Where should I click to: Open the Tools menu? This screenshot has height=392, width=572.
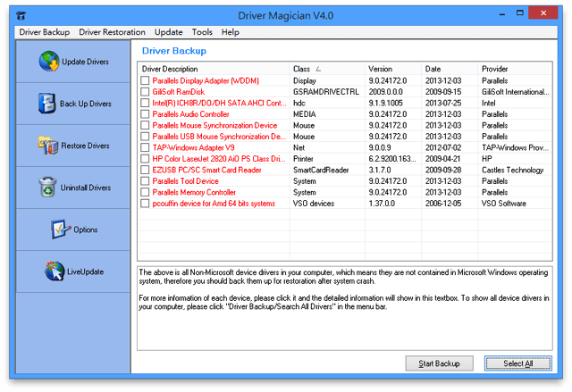(202, 32)
